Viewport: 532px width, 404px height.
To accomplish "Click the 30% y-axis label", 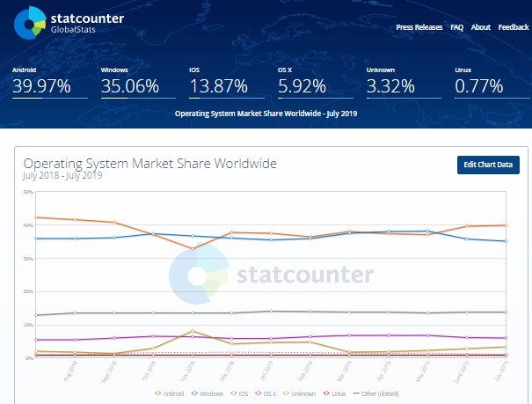I will [x=28, y=259].
